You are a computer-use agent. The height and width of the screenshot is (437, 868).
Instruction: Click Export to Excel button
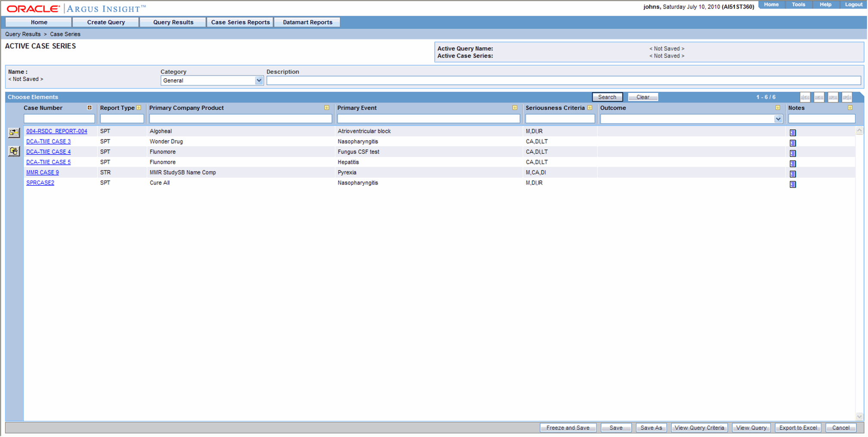pyautogui.click(x=798, y=428)
